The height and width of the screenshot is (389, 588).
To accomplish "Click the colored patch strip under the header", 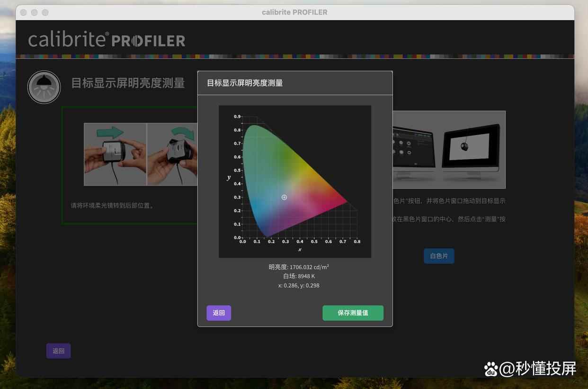I will (x=294, y=56).
